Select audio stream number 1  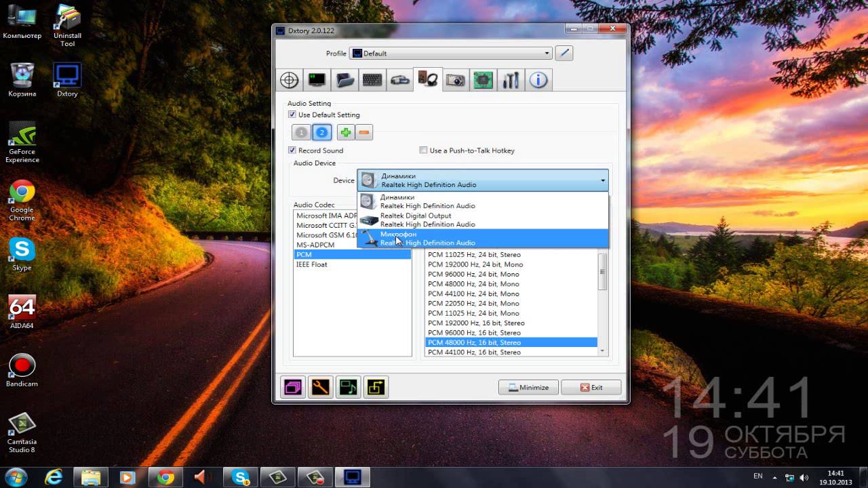[x=302, y=133]
